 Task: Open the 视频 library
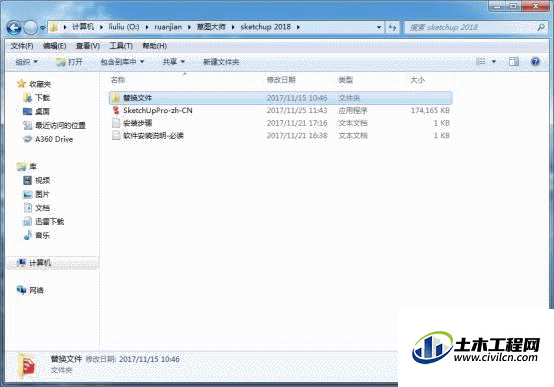[x=42, y=181]
